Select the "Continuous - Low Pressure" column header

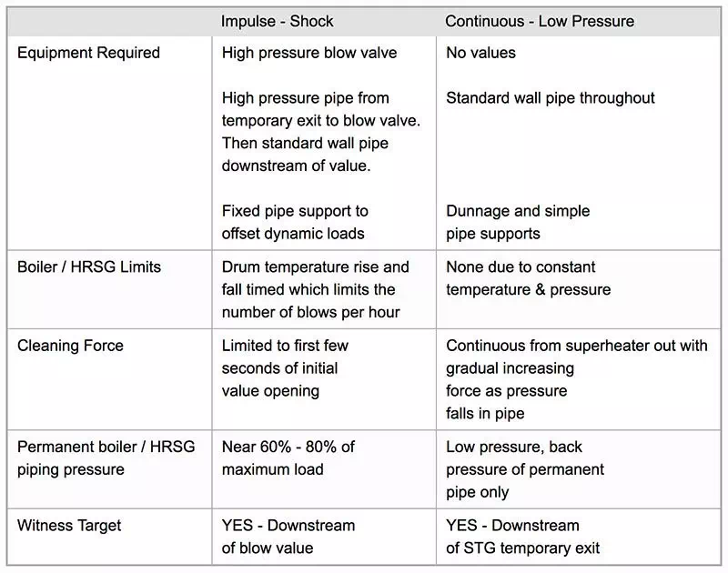pyautogui.click(x=540, y=21)
